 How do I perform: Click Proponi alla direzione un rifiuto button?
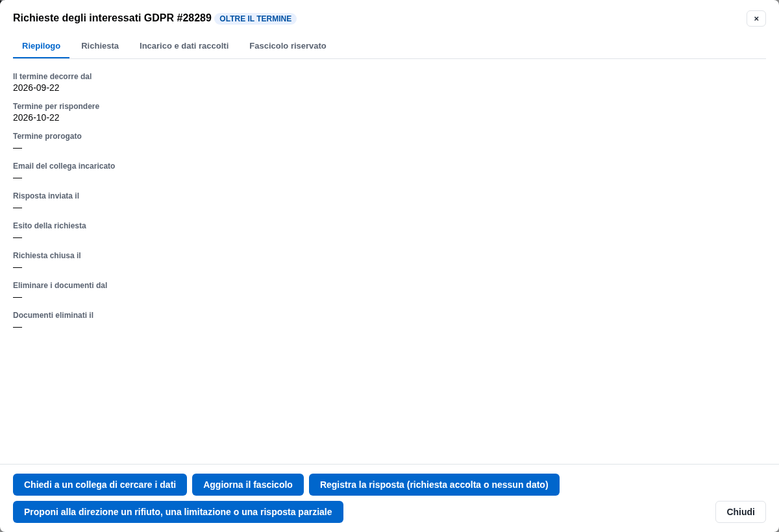(178, 512)
